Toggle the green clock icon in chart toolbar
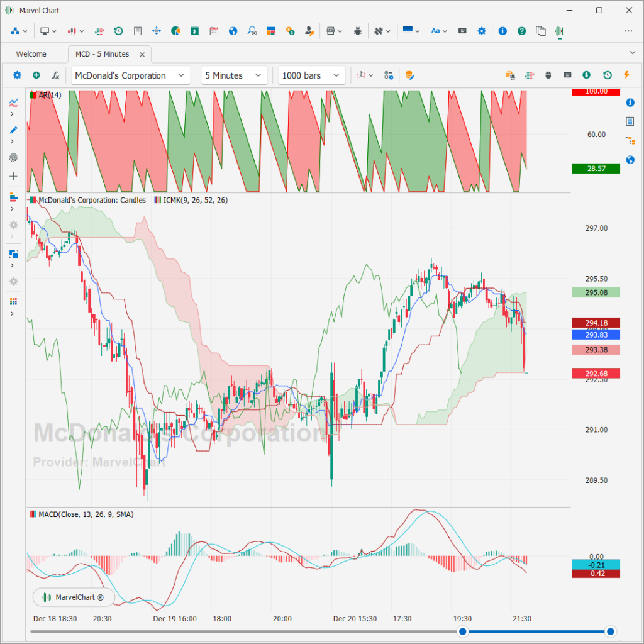This screenshot has height=644, width=644. click(608, 75)
